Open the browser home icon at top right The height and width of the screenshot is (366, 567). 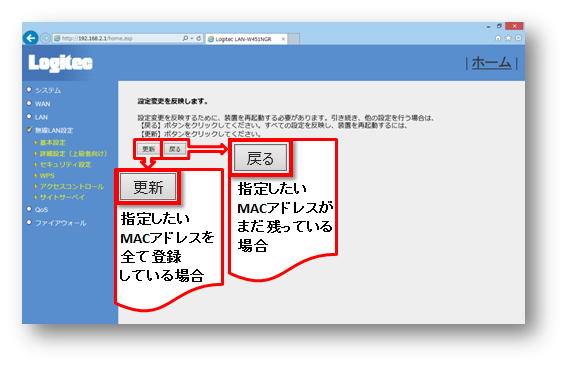click(x=498, y=38)
